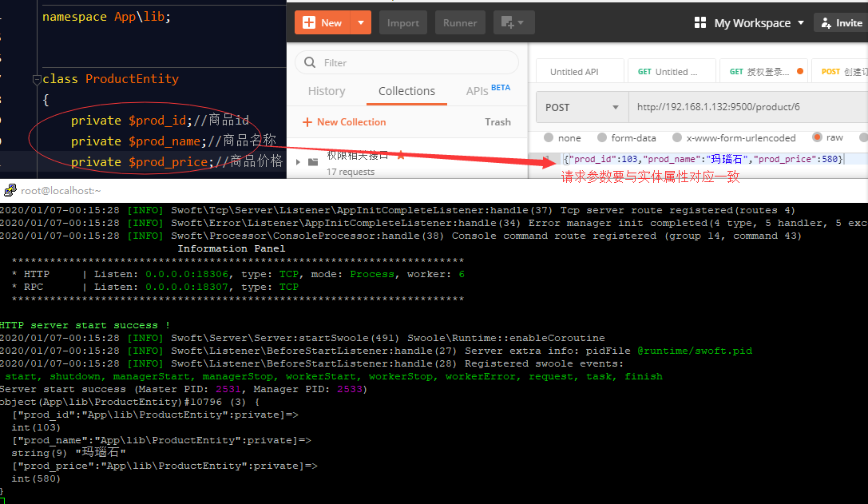The height and width of the screenshot is (504, 868).
Task: Click the 'class ProductEntity' declaration
Action: pos(110,78)
